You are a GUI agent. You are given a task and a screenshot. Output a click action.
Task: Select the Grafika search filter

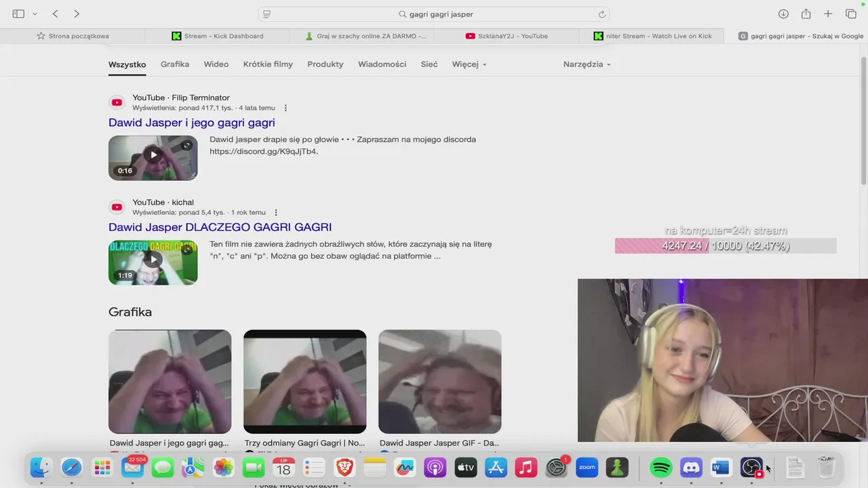pyautogui.click(x=175, y=64)
